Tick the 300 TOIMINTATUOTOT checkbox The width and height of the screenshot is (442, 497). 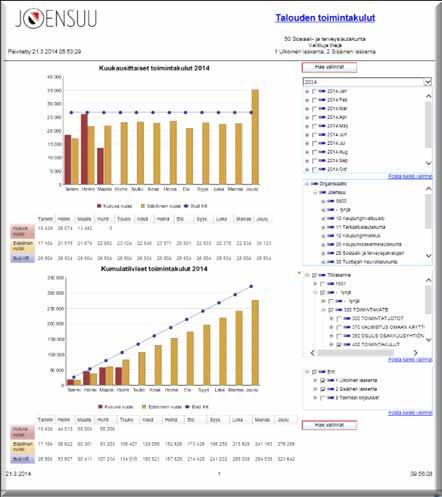339,318
